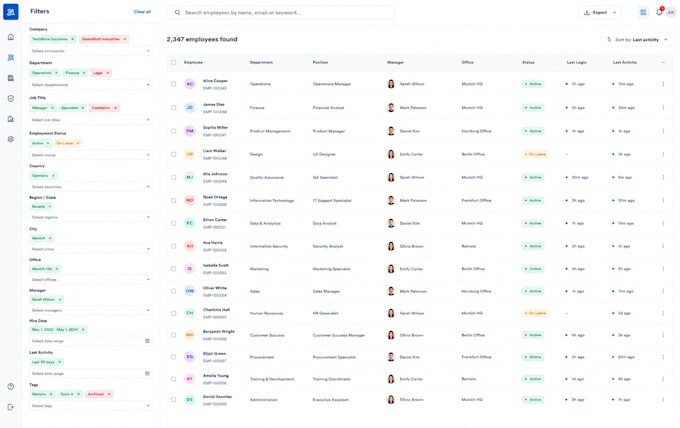
Task: Click the Export button
Action: (x=600, y=13)
